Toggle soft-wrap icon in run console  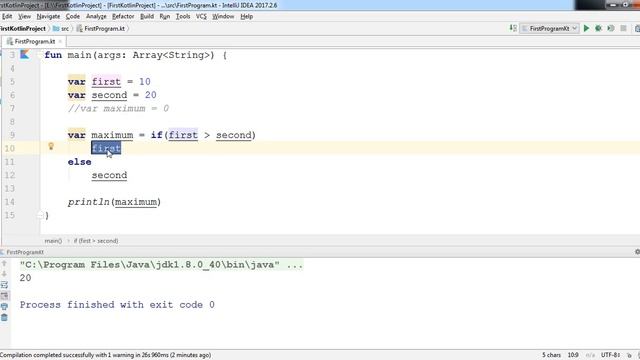4,284
